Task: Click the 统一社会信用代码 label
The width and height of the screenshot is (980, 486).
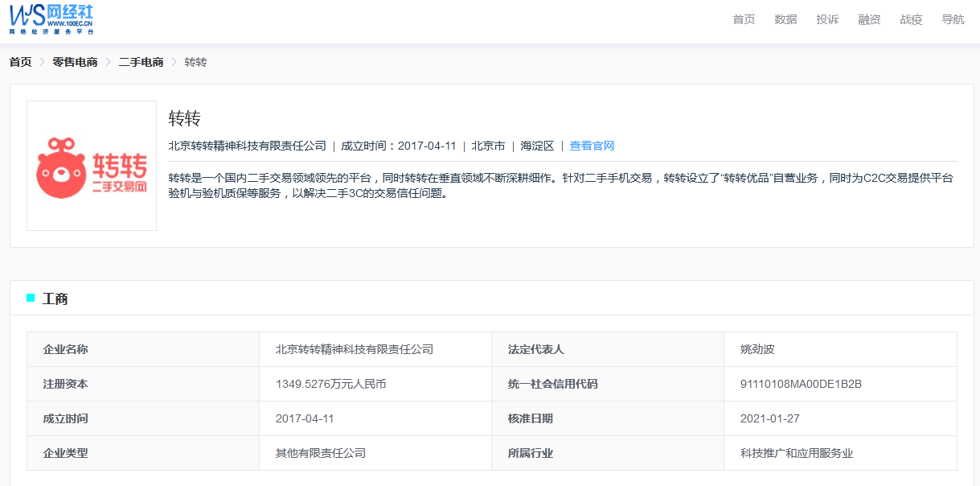Action: (553, 384)
